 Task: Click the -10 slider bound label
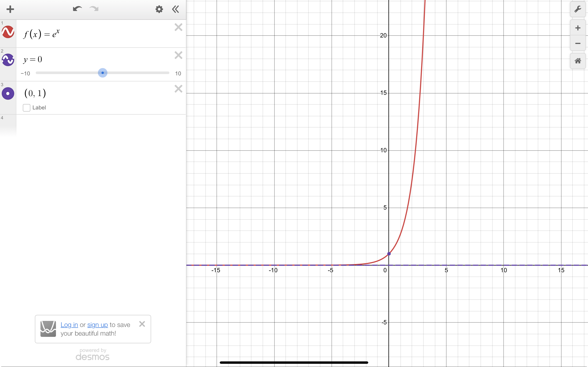(25, 73)
